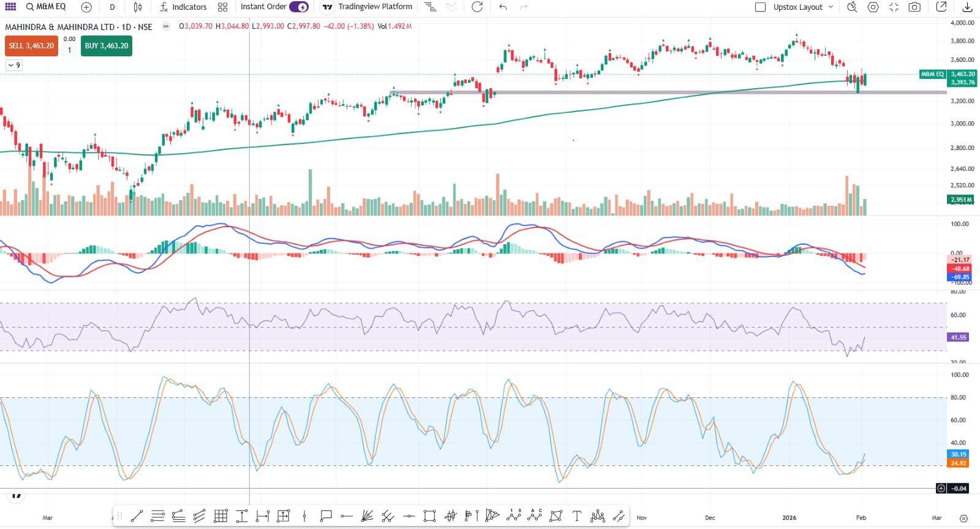The height and width of the screenshot is (529, 980).
Task: Grab the drawing toolbar drag handle
Action: 119,516
